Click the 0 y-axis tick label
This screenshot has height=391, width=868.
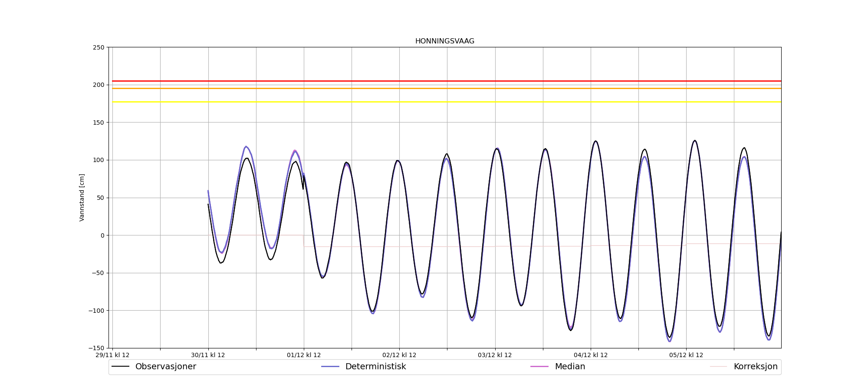pyautogui.click(x=102, y=235)
